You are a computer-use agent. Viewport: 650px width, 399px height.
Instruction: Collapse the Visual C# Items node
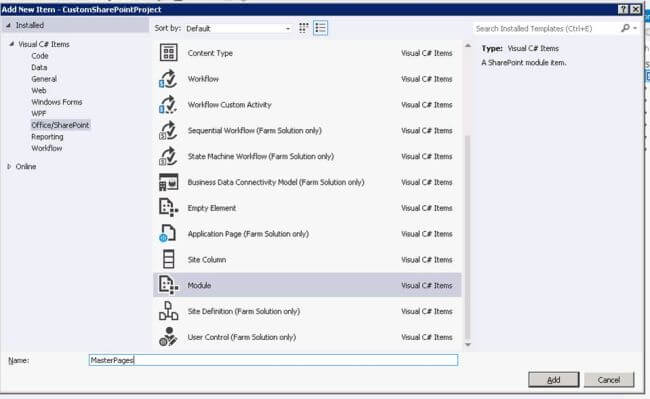pyautogui.click(x=12, y=44)
